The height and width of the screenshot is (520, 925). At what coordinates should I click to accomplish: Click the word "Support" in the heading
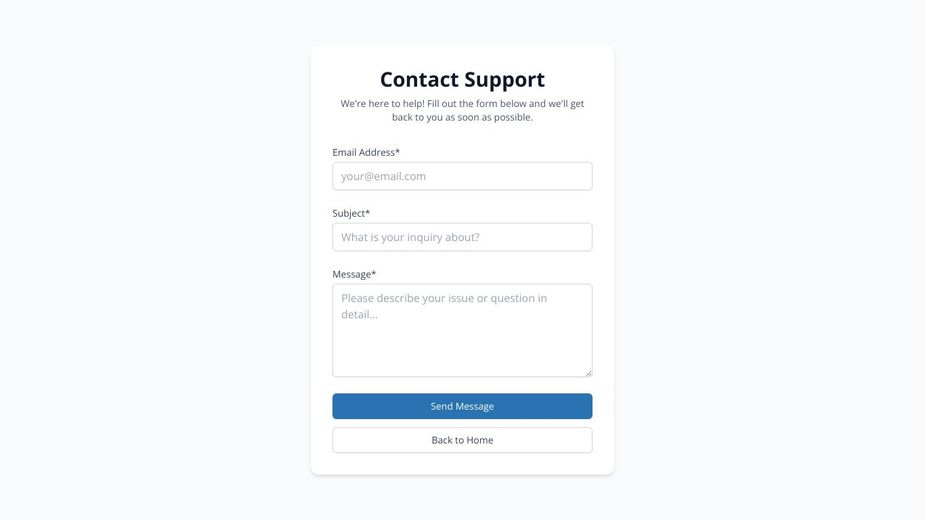[504, 79]
